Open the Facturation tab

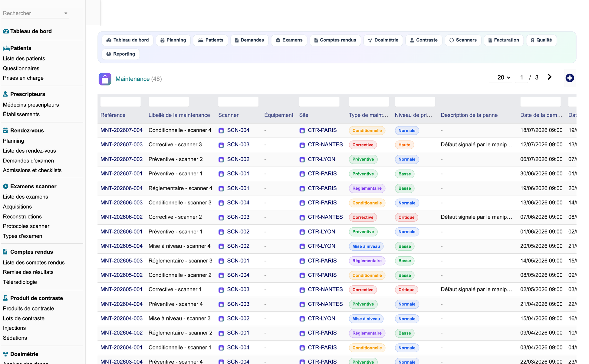click(x=504, y=40)
